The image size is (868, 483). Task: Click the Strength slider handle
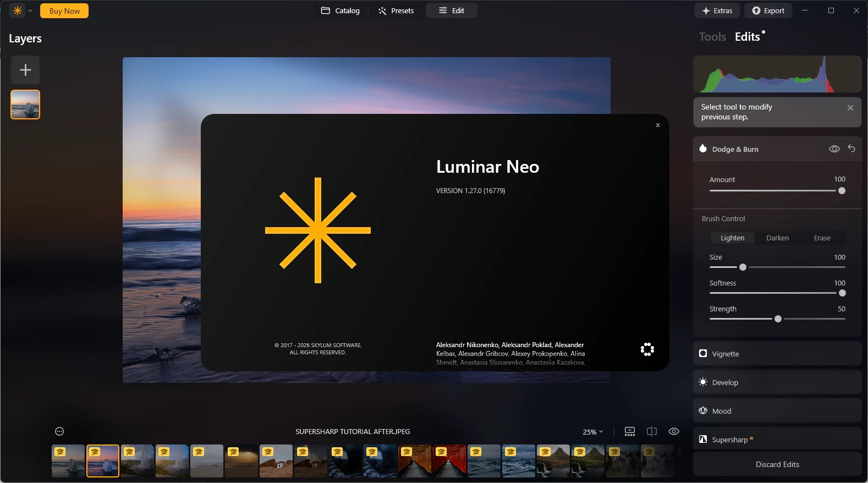pos(778,319)
